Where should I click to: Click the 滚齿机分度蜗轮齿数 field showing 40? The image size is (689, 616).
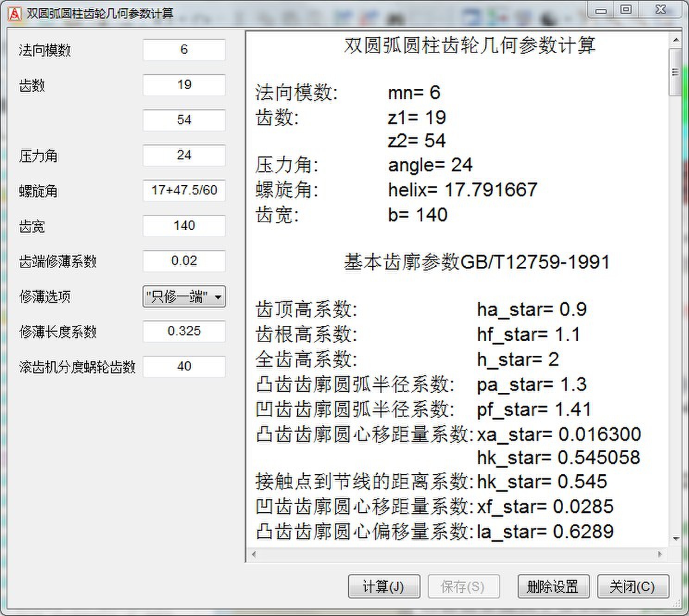click(184, 366)
